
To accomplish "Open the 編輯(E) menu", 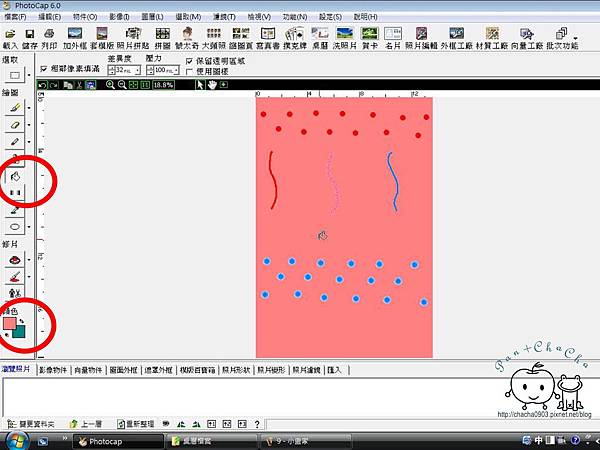I will [50, 17].
